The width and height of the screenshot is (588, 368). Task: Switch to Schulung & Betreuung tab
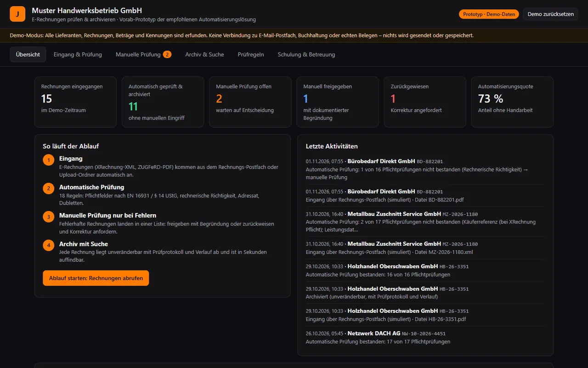coord(306,54)
